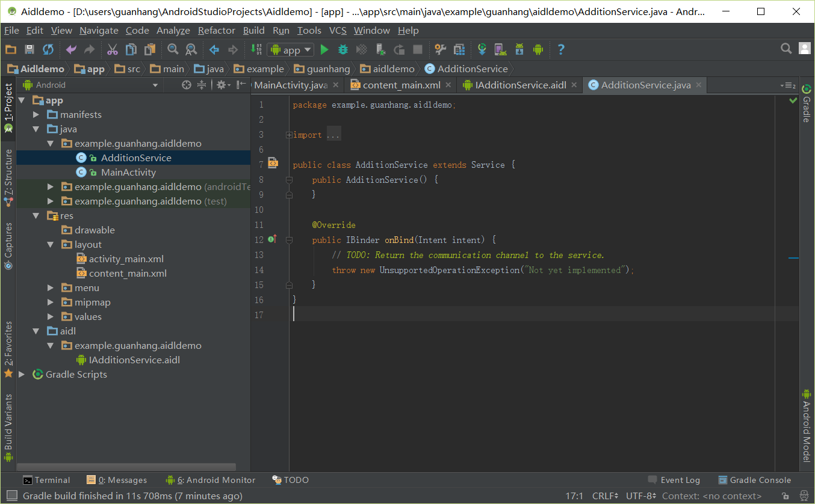Expand the Gradle Scripts node
The image size is (815, 504).
click(22, 374)
